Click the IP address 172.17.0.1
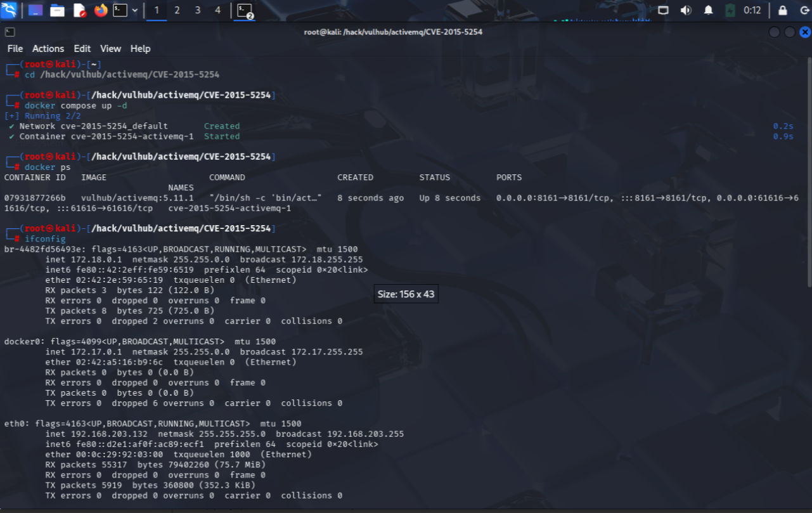This screenshot has width=812, height=513. pos(96,352)
